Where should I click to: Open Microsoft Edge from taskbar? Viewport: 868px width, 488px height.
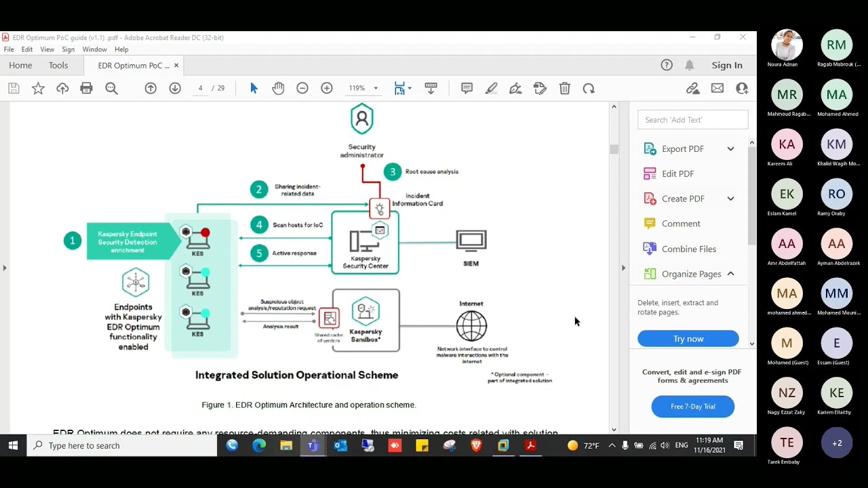pos(259,445)
